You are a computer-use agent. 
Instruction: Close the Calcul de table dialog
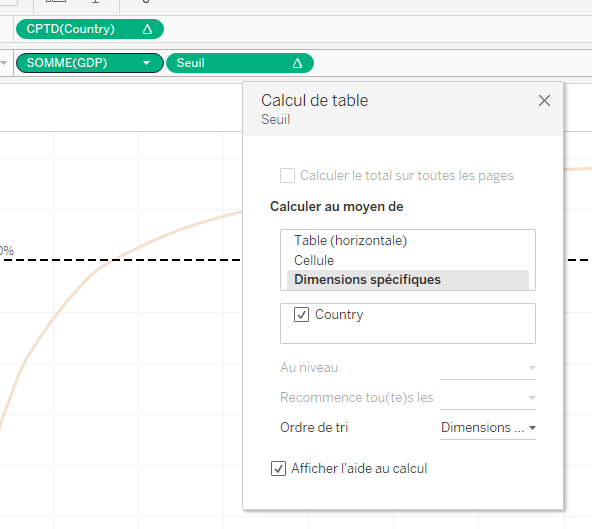(x=544, y=100)
